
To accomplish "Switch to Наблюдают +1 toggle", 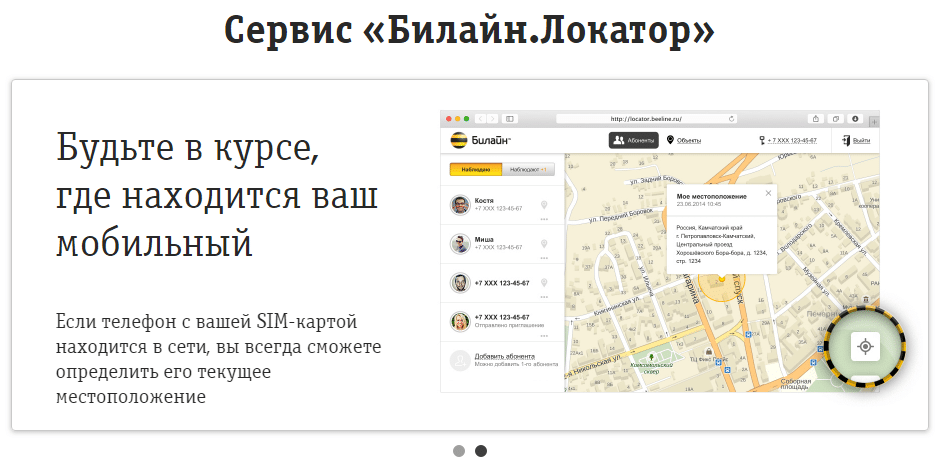I will 528,170.
